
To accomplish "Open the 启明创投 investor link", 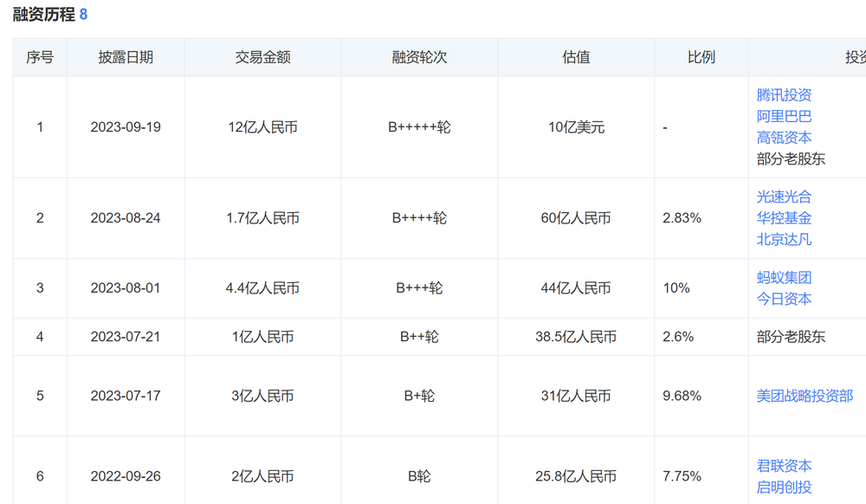I will click(784, 488).
